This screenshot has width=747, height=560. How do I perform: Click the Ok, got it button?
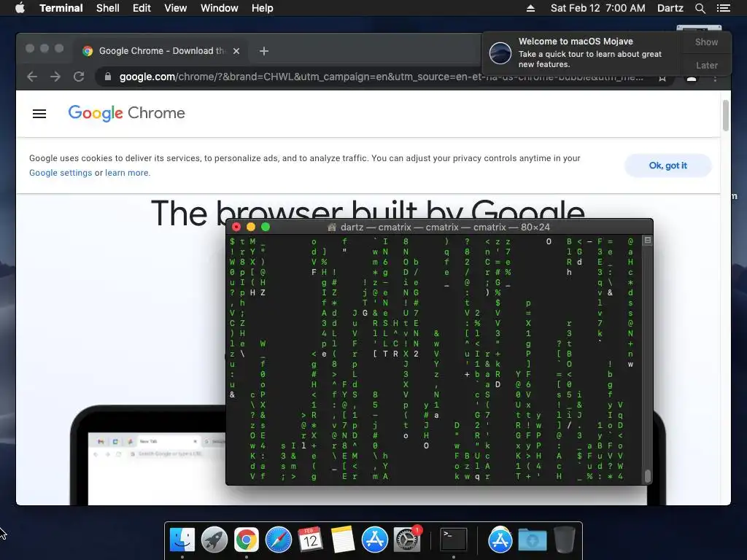[x=668, y=166]
